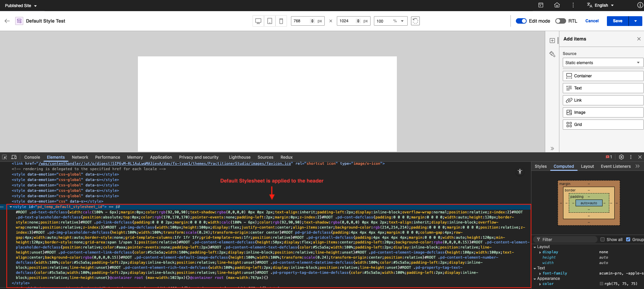Open the Static elements source dropdown
Image resolution: width=644 pixels, height=289 pixels.
603,62
